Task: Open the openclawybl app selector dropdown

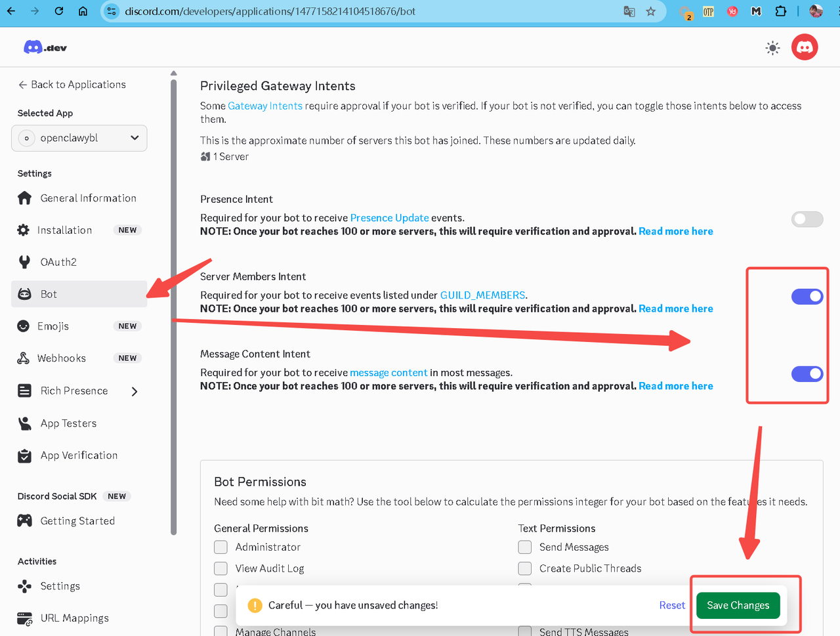Action: click(x=79, y=138)
